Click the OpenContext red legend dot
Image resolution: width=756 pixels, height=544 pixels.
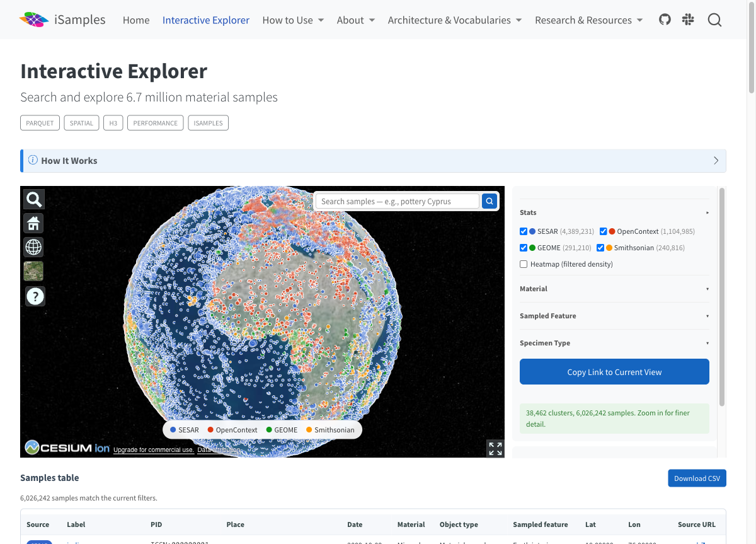(210, 430)
